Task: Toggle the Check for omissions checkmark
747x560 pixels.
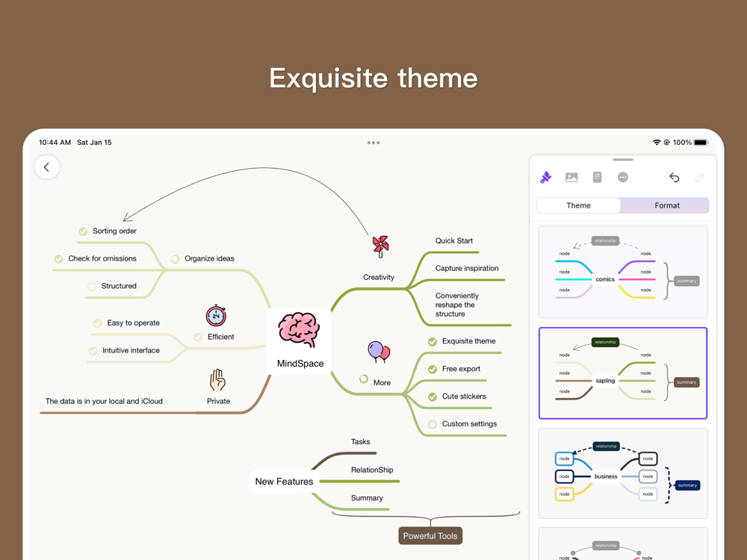Action: click(58, 259)
